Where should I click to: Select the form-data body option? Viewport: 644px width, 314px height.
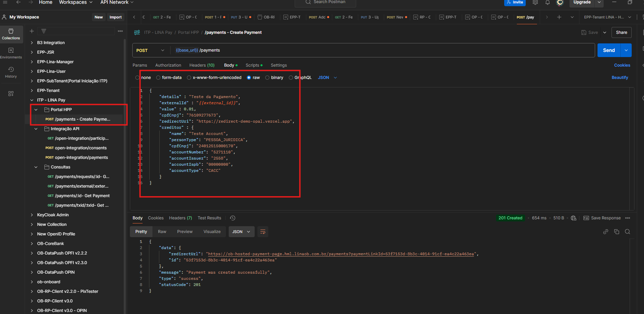[x=159, y=78]
